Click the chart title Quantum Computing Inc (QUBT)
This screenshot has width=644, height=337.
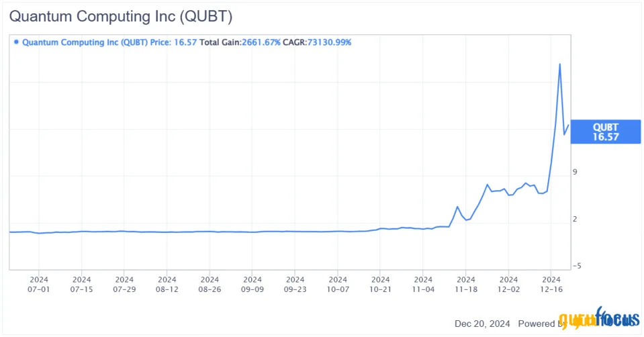(121, 16)
